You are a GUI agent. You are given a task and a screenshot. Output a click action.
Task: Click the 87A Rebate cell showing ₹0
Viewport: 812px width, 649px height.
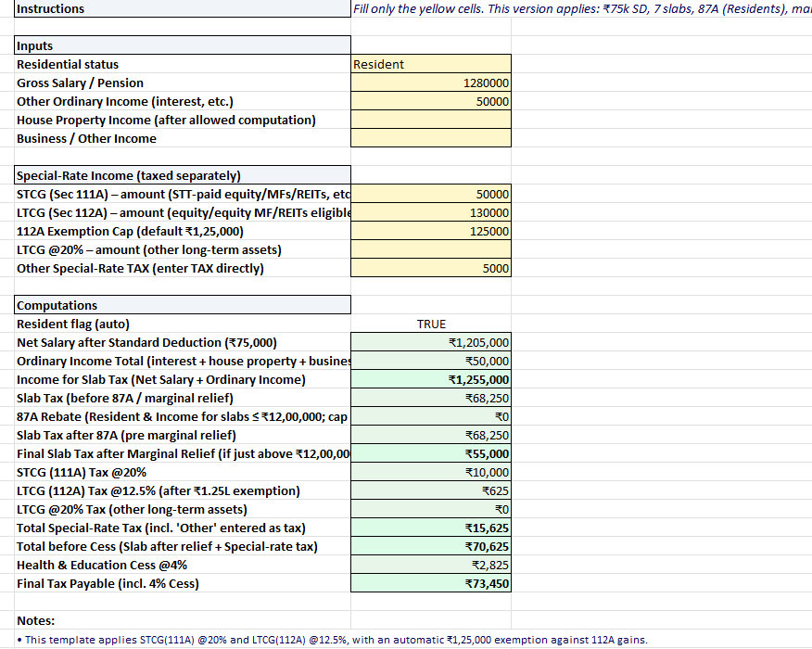click(x=430, y=416)
